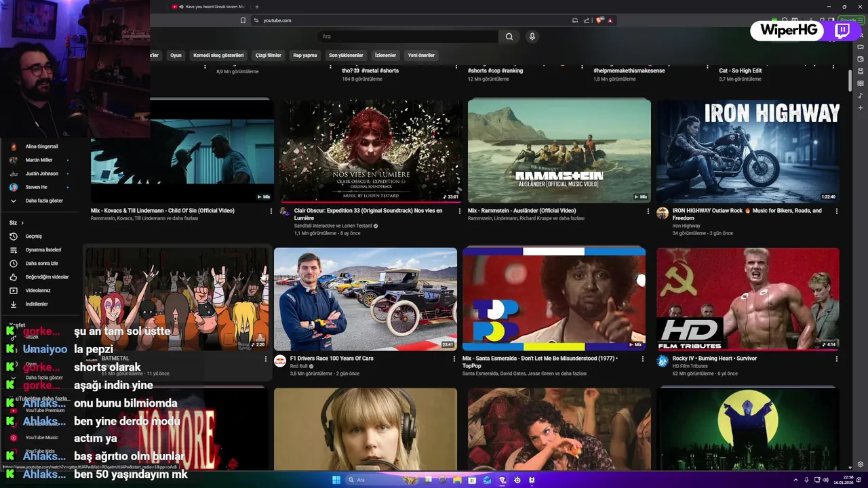Screen dimensions: 868x488
Task: Open the Rocky IV HD thumbnail
Action: point(748,299)
